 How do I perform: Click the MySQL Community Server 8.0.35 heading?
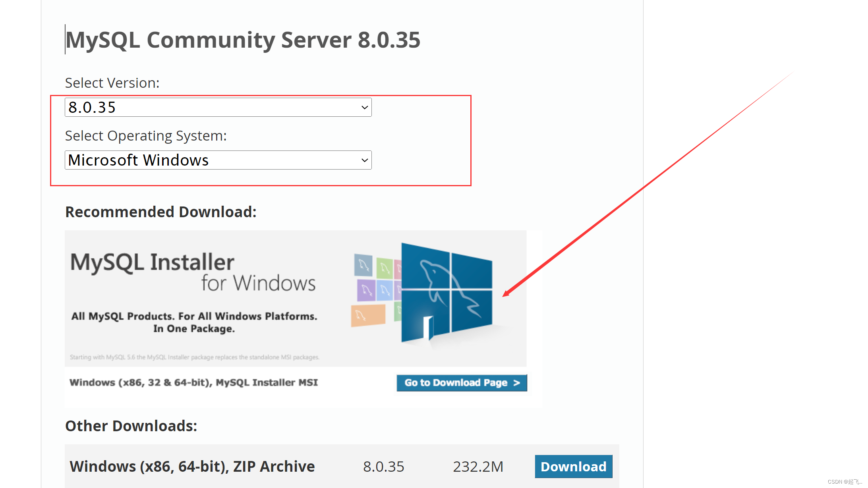pyautogui.click(x=243, y=40)
